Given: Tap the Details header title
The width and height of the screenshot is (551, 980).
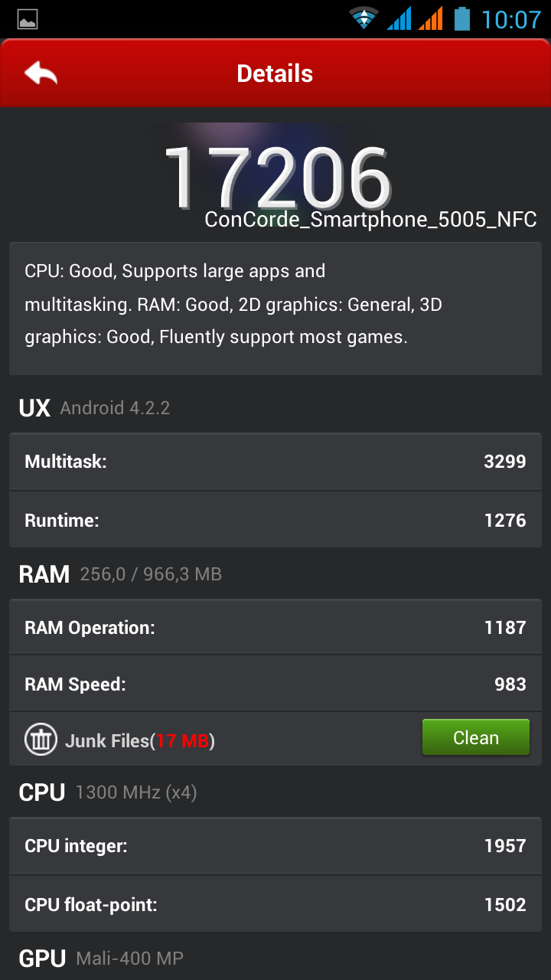Looking at the screenshot, I should coord(275,73).
